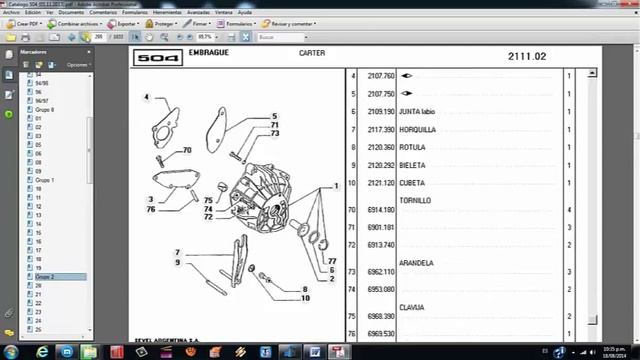640x360 pixels.
Task: Go to the next page arrow
Action: (85, 38)
